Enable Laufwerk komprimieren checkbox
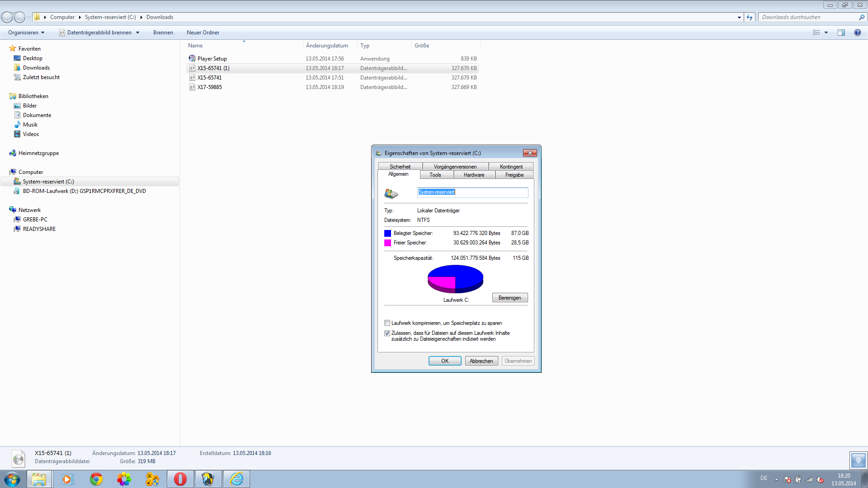Screen dimensions: 868x488 coord(387,323)
